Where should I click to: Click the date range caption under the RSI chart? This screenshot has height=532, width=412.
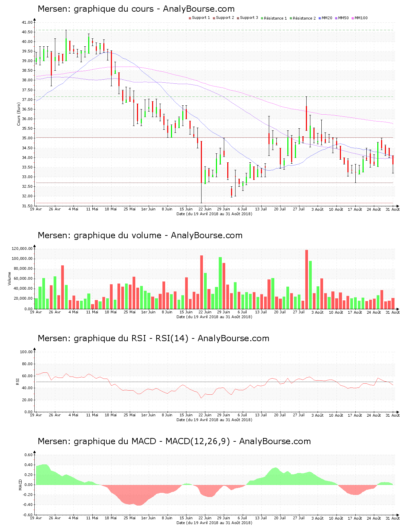pyautogui.click(x=214, y=420)
